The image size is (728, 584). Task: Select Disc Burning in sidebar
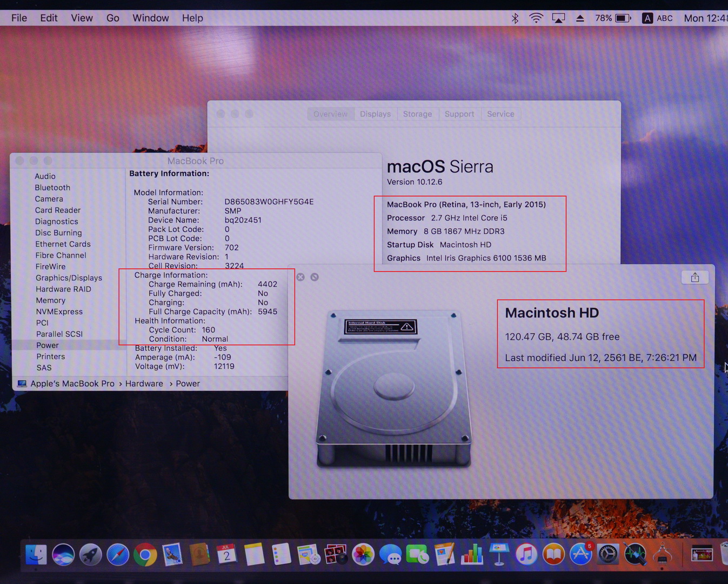point(58,233)
